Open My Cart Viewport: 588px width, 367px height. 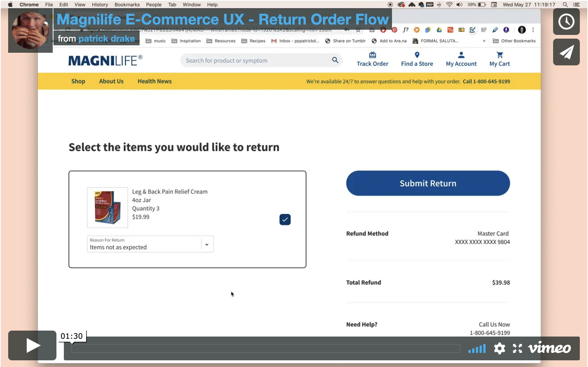(500, 59)
